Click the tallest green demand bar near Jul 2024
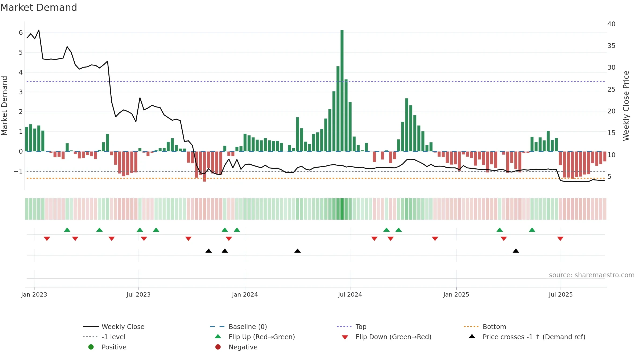 tap(342, 91)
